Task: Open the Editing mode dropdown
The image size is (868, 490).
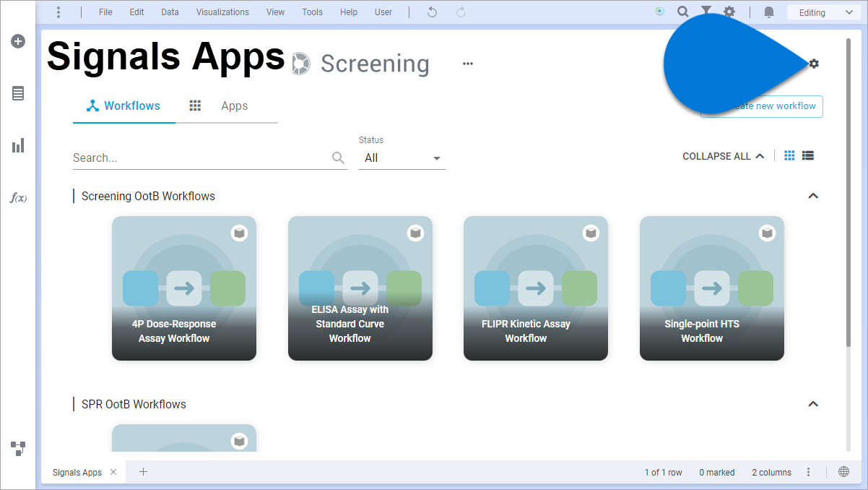Action: pos(823,12)
